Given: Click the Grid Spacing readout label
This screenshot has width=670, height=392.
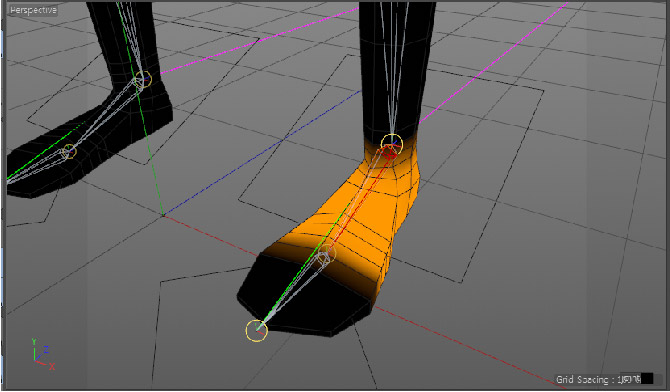Looking at the screenshot, I should [586, 379].
